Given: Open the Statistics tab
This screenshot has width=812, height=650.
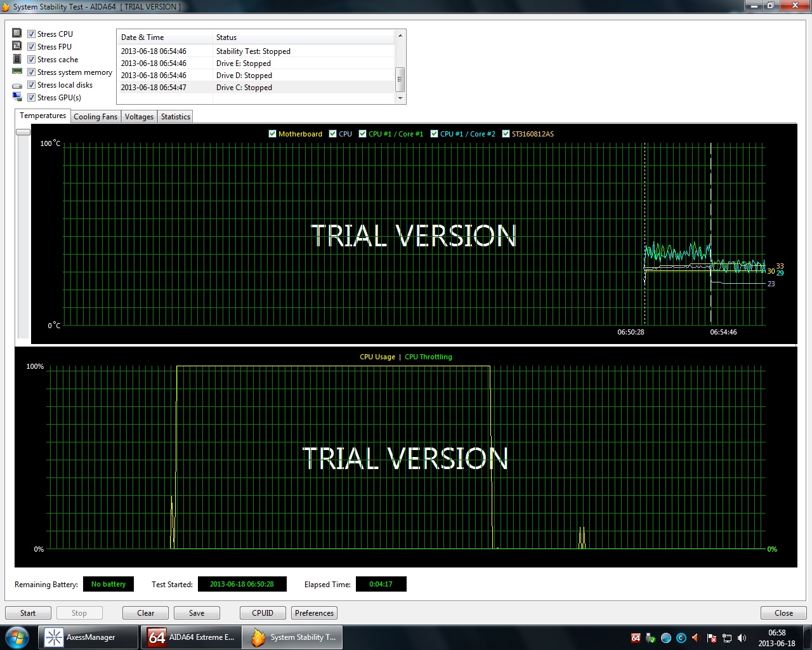Looking at the screenshot, I should [176, 117].
